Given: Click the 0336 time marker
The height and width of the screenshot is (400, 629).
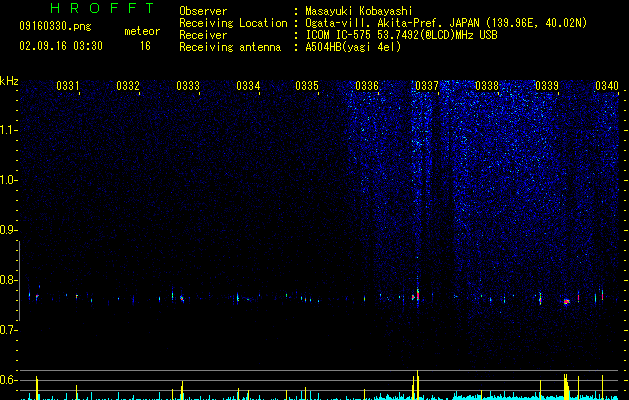Looking at the screenshot, I should [367, 85].
